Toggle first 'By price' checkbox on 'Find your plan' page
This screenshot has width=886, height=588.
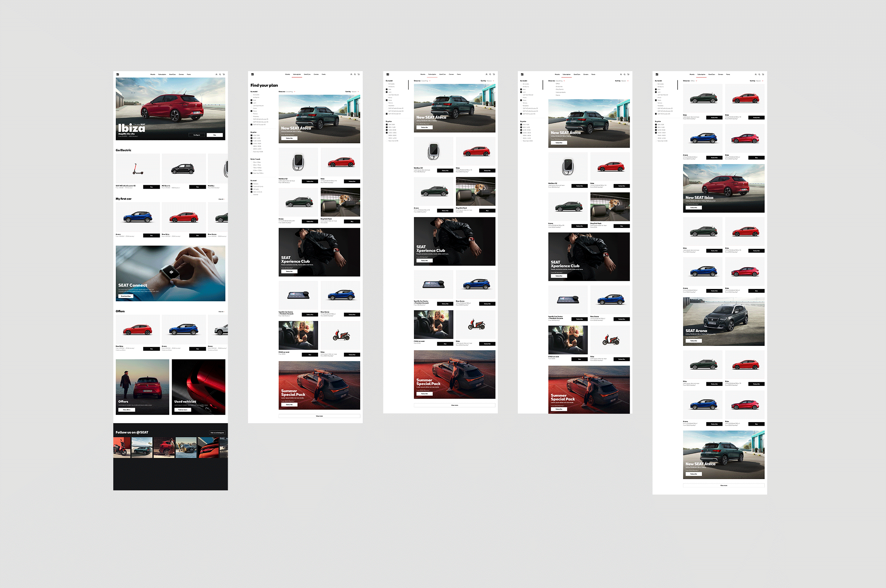[x=252, y=135]
